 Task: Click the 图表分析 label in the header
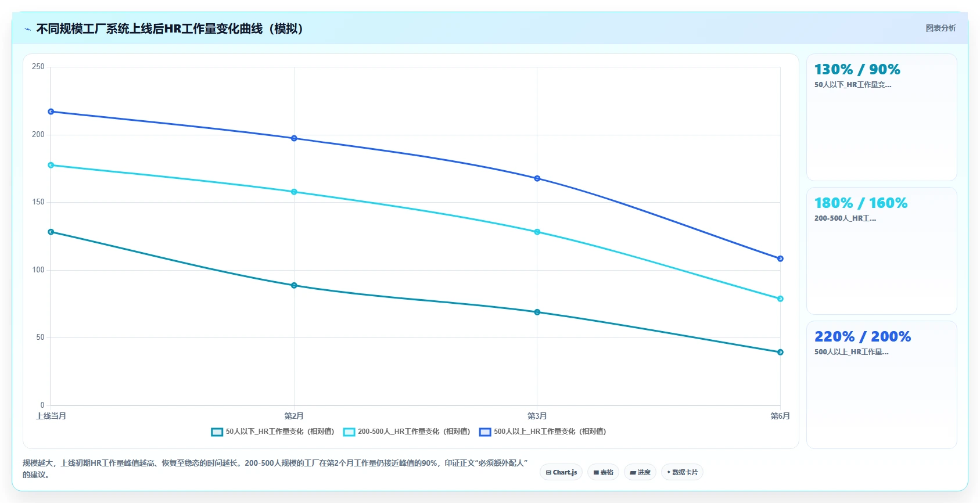click(x=940, y=28)
